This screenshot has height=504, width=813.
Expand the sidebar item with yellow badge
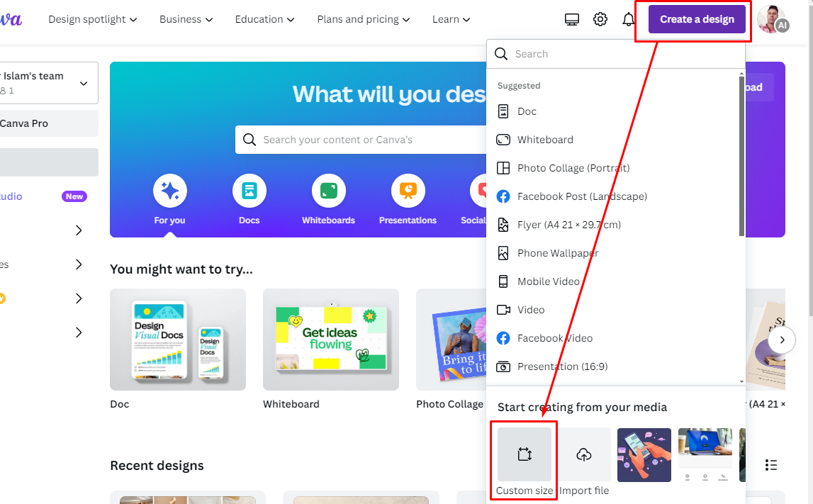point(79,298)
